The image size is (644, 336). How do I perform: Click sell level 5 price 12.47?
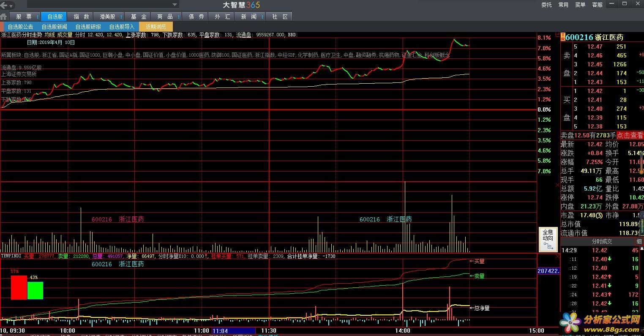595,46
